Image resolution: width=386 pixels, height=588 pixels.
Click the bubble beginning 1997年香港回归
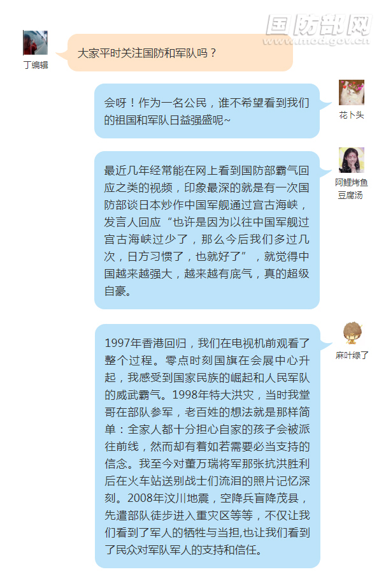pyautogui.click(x=207, y=446)
